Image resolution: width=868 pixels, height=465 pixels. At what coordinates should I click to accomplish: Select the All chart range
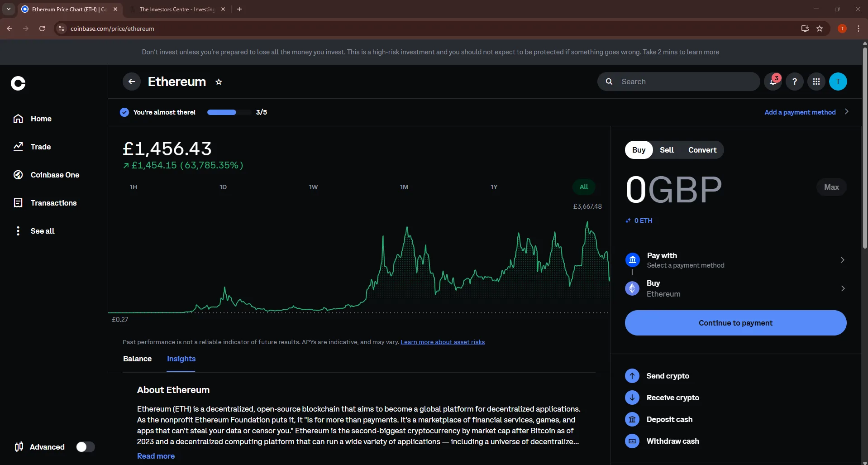[x=584, y=187]
